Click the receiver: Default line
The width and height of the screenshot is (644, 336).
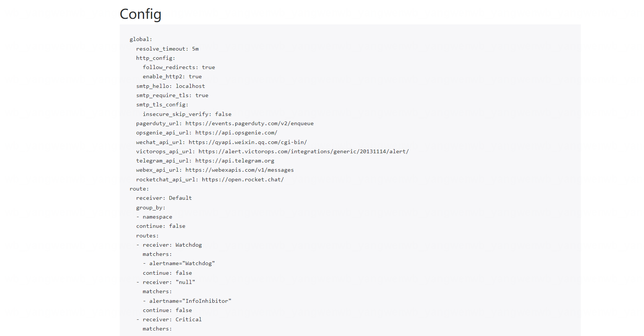[164, 198]
